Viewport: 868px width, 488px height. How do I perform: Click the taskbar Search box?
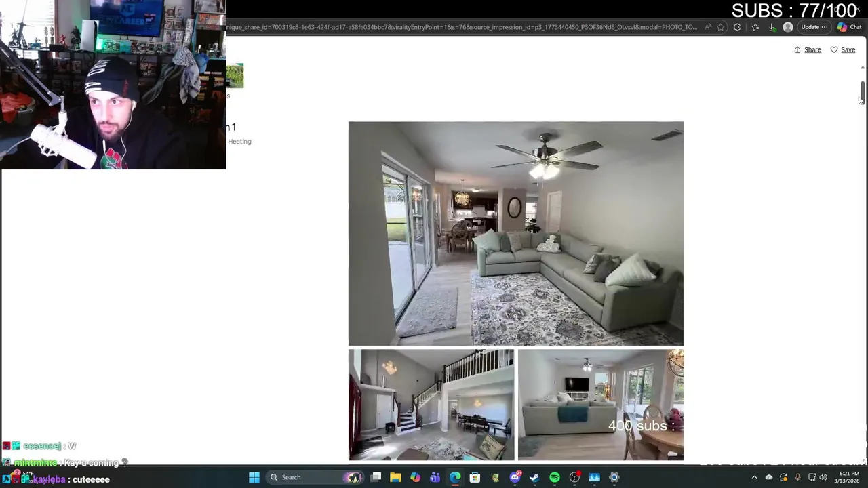(x=316, y=477)
